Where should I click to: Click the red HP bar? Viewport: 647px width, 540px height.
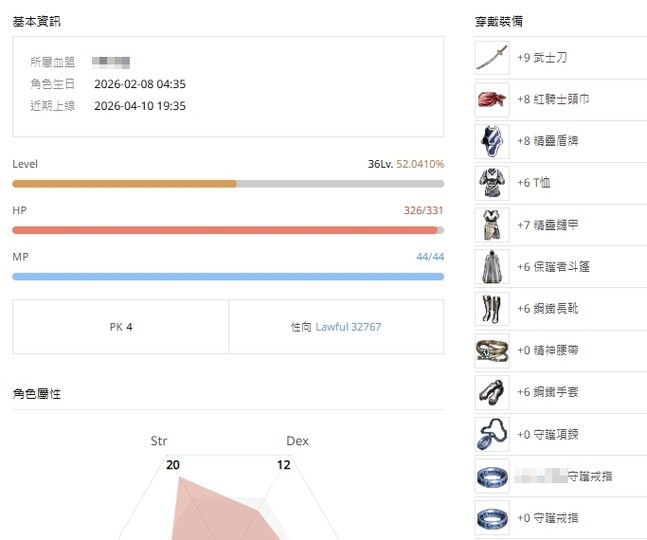click(228, 230)
